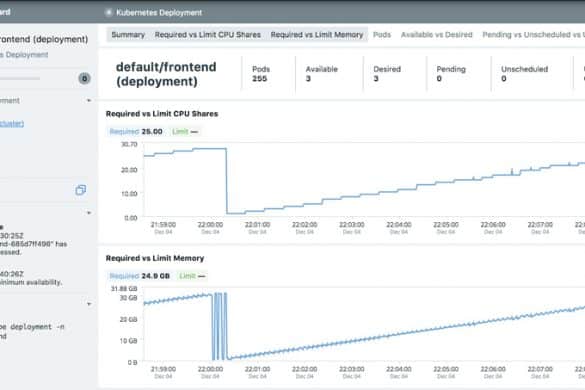Collapse the command section arrow in sidebar
Screen dimensions: 585x390
click(x=89, y=304)
